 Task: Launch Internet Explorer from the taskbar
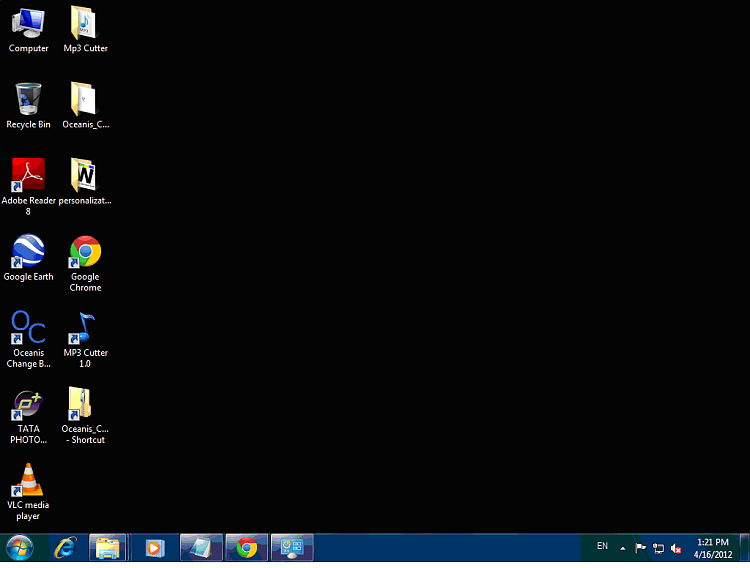(66, 547)
